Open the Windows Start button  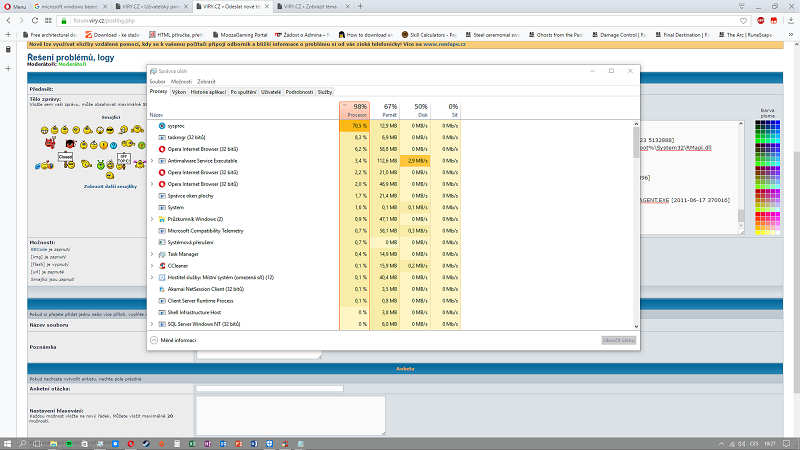tap(8, 442)
